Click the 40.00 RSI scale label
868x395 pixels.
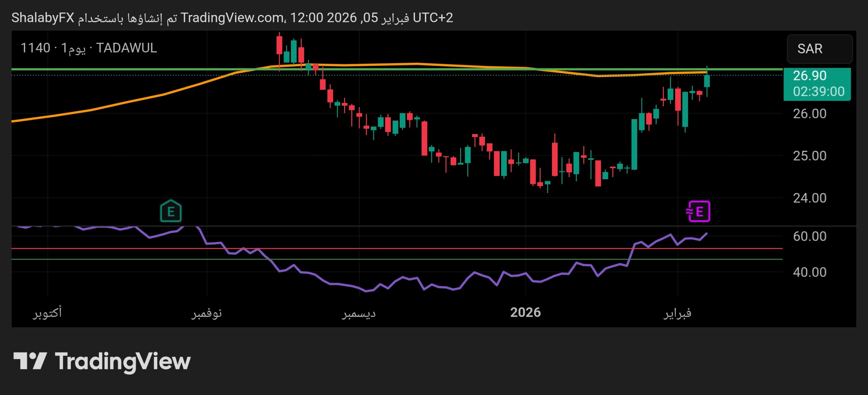(809, 272)
